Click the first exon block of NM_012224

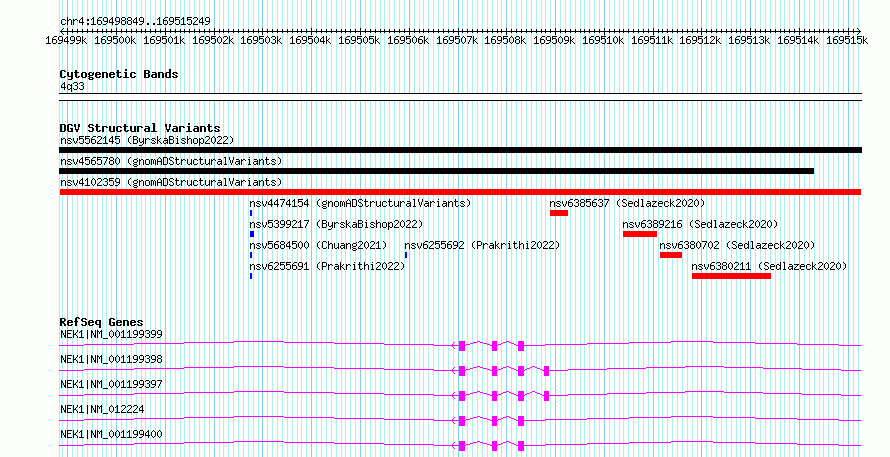[462, 421]
